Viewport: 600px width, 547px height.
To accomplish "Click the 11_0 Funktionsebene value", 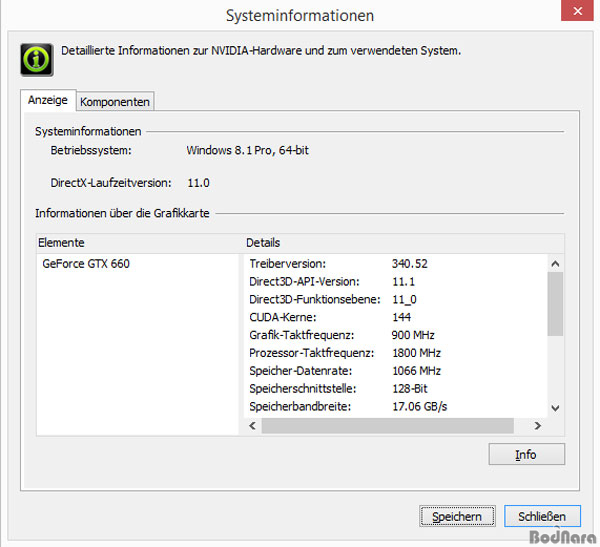I will point(404,299).
